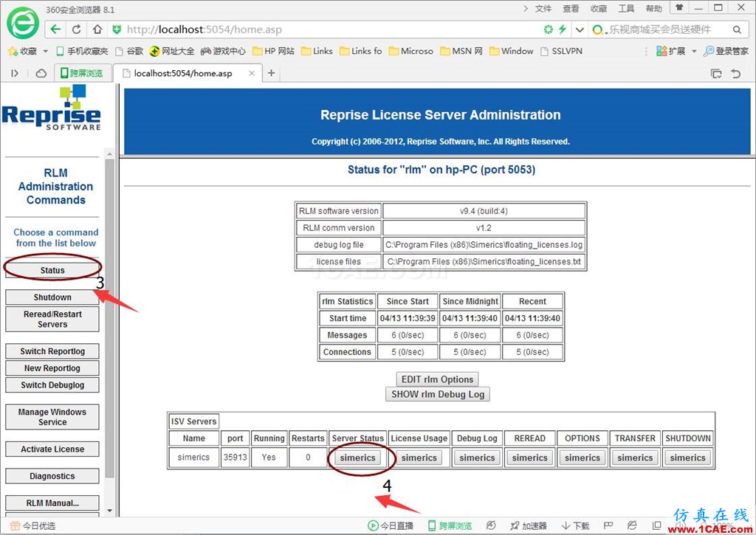Image resolution: width=756 pixels, height=535 pixels.
Task: Click the tab window manager icon
Action: (716, 74)
